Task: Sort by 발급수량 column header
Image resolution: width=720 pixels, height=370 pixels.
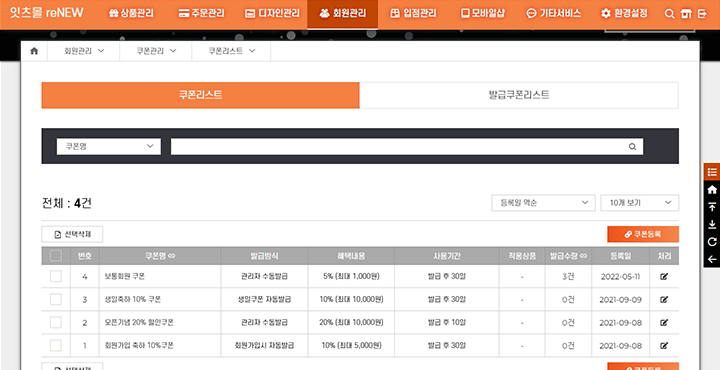Action: [568, 256]
